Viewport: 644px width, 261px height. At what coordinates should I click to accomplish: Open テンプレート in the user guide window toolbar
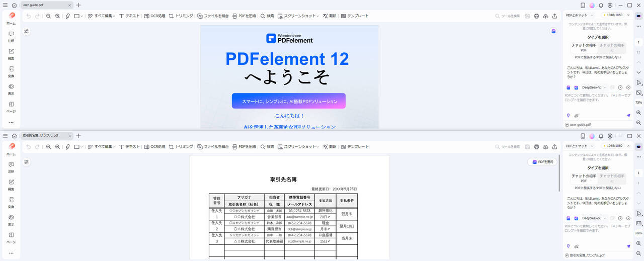(x=355, y=16)
